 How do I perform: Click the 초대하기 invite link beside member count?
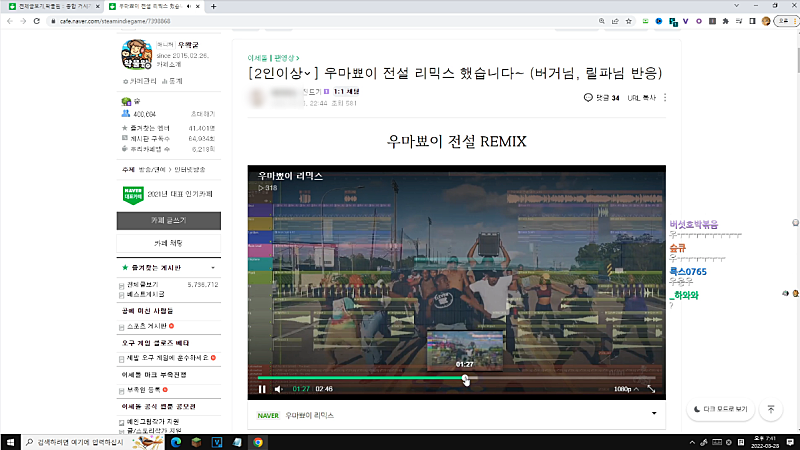click(203, 114)
